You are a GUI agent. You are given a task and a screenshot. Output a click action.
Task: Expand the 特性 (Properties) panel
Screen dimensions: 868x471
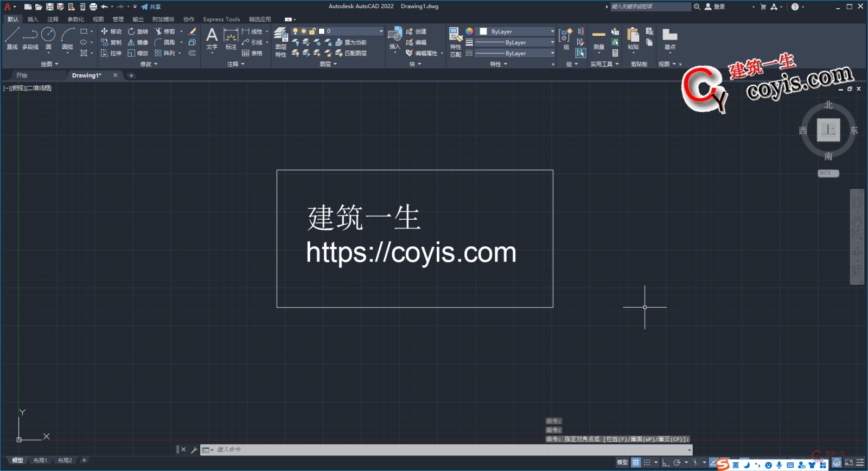click(x=499, y=64)
